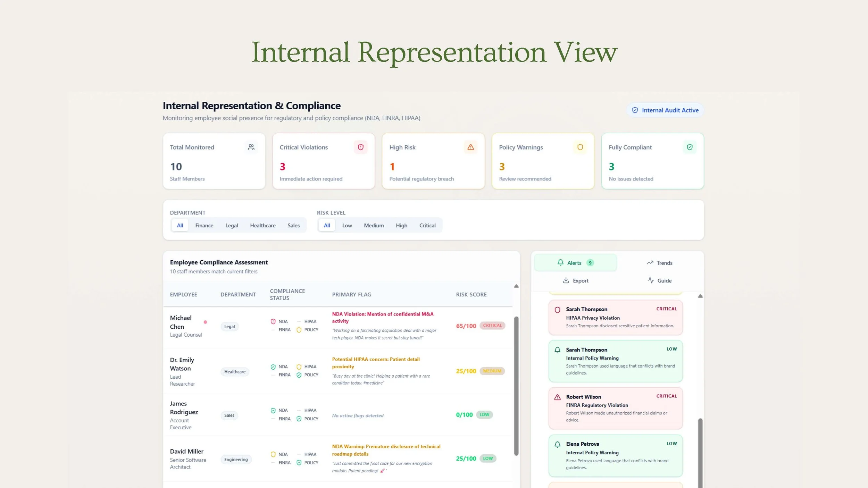Filter department by Sales
The width and height of the screenshot is (868, 488).
click(293, 225)
